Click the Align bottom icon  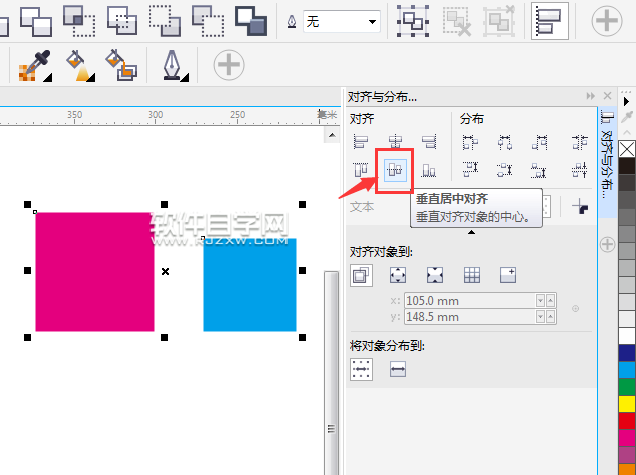pyautogui.click(x=429, y=170)
